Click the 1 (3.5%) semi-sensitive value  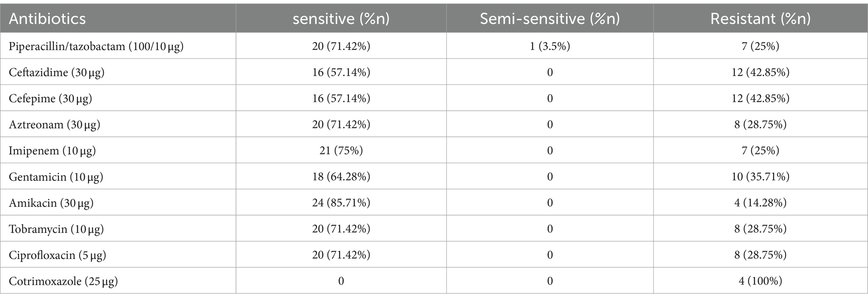tap(550, 46)
